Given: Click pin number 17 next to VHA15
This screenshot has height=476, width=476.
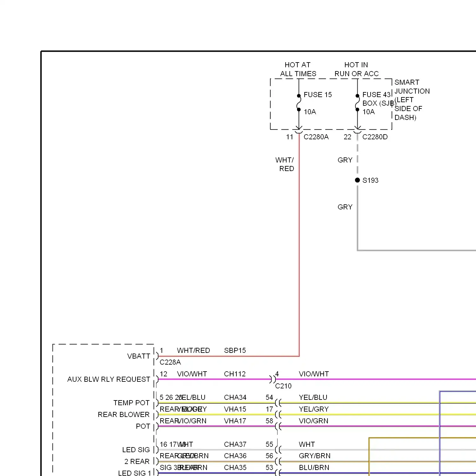Looking at the screenshot, I should coord(269,409).
